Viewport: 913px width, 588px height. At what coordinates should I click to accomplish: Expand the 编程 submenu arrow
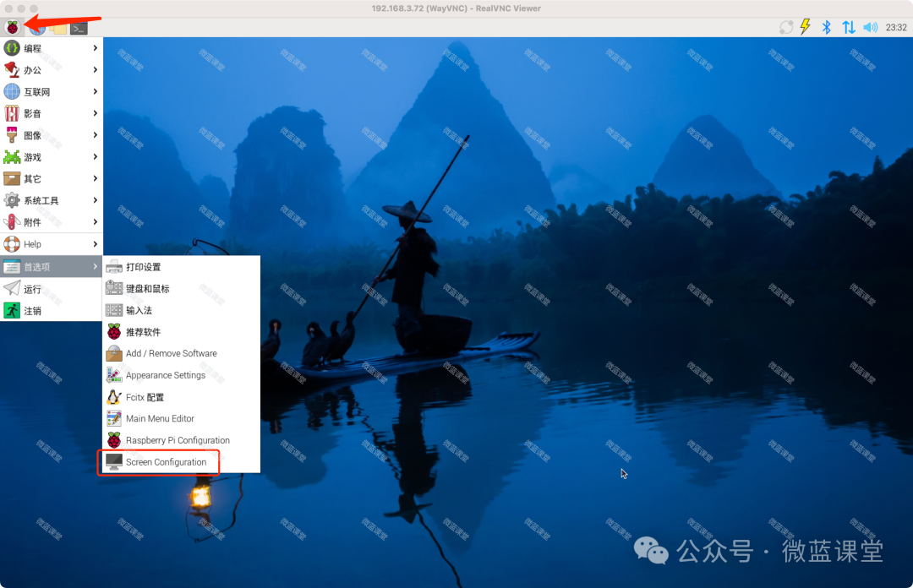[95, 48]
